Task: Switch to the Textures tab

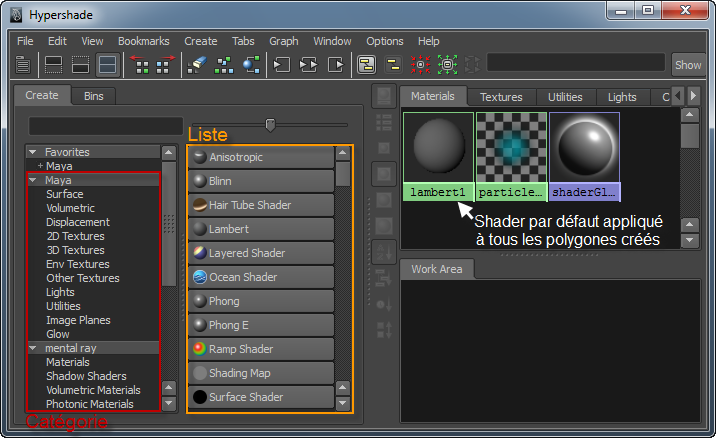Action: 501,97
